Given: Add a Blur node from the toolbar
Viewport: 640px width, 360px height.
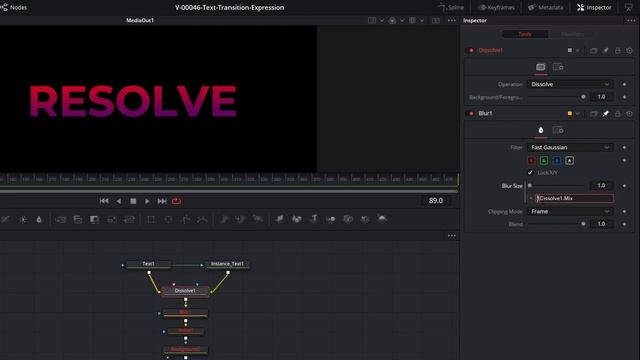Looking at the screenshot, I should click(39, 220).
